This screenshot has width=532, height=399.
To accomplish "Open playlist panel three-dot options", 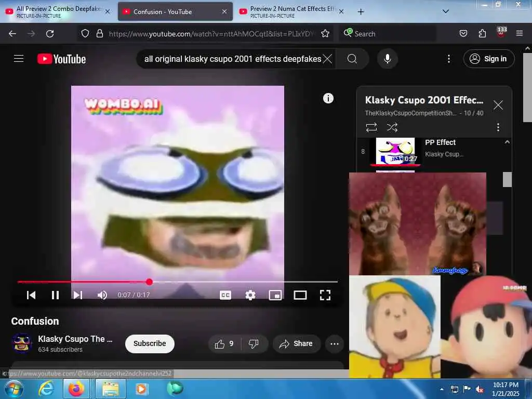I will pos(498,127).
